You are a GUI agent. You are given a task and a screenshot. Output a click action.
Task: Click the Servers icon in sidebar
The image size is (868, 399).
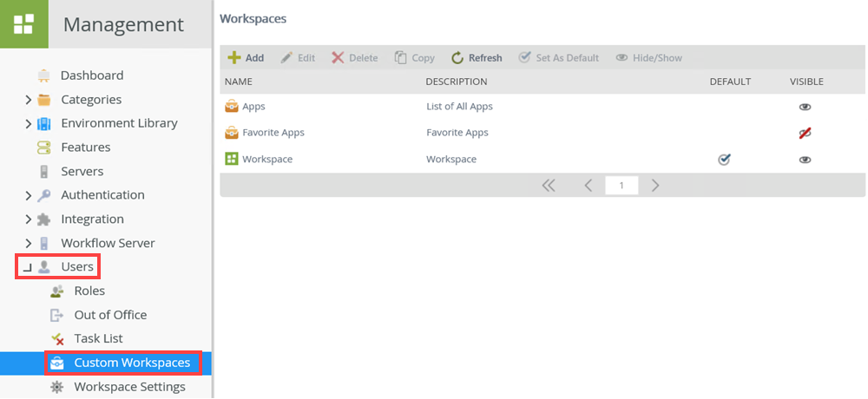click(43, 172)
